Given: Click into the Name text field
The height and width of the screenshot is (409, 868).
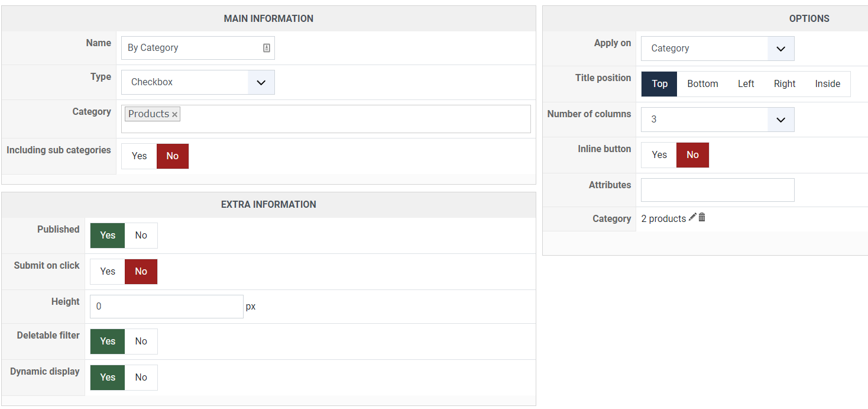Looking at the screenshot, I should [192, 48].
